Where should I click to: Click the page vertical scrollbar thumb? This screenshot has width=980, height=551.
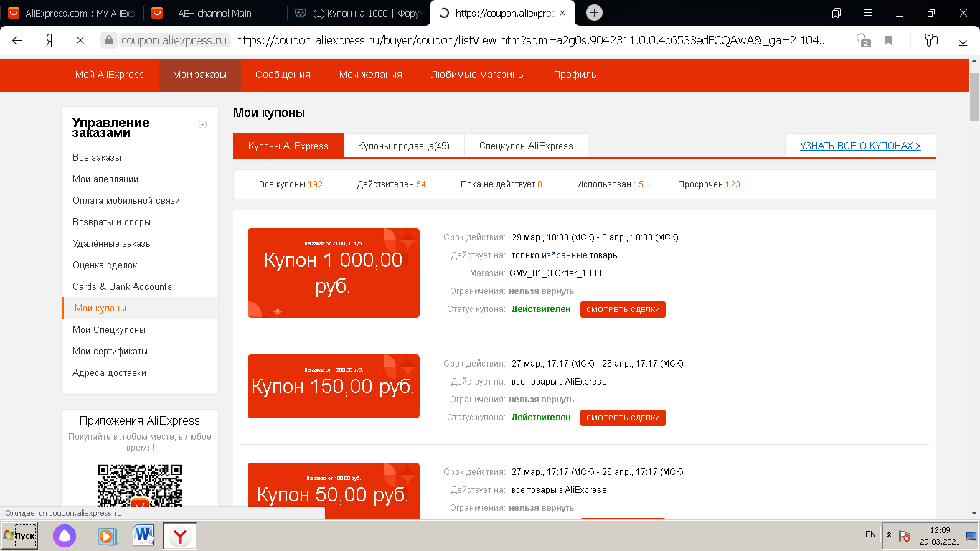tap(974, 97)
